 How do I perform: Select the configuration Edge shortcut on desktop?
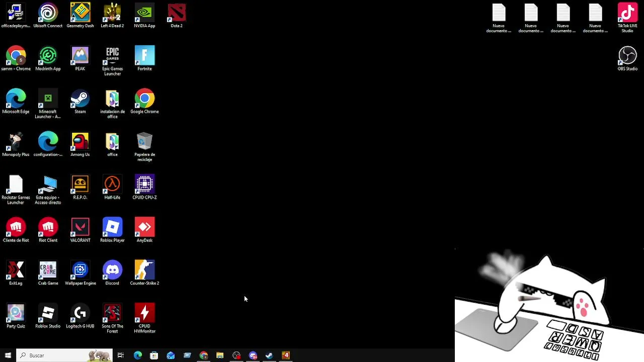(x=48, y=145)
